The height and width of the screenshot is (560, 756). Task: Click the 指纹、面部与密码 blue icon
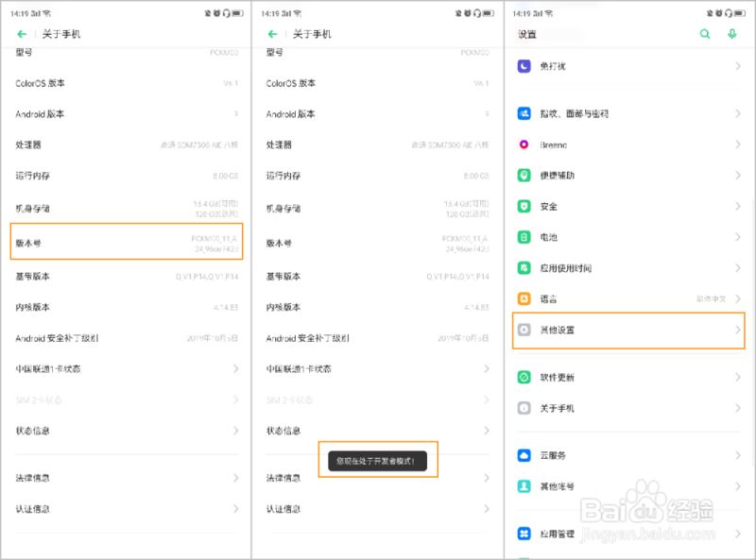point(524,113)
